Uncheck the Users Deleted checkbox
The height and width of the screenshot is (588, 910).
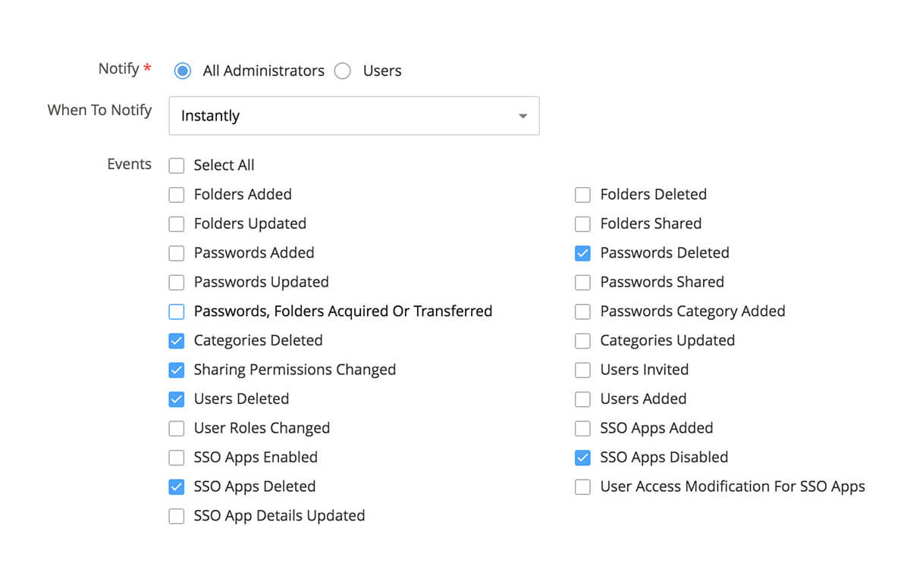[177, 399]
